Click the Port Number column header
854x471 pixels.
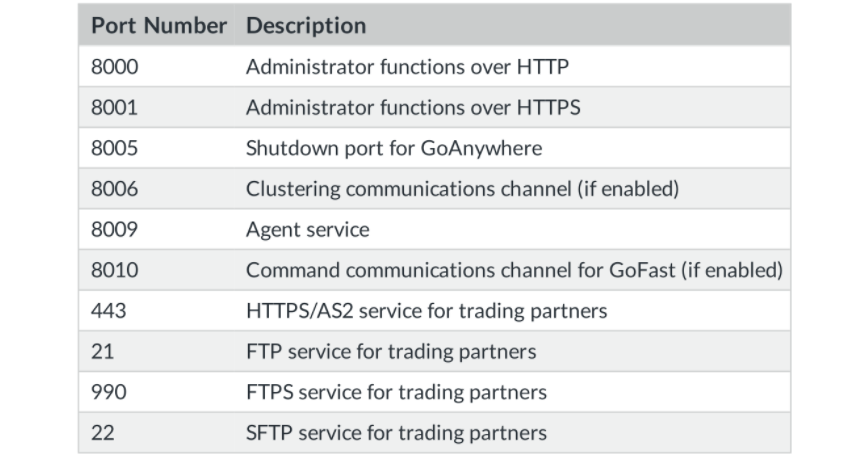(159, 25)
